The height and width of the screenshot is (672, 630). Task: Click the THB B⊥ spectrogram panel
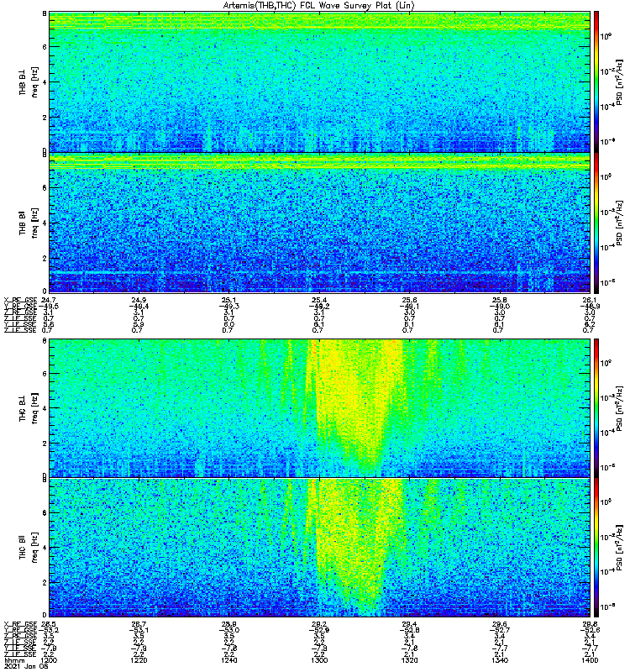(320, 81)
